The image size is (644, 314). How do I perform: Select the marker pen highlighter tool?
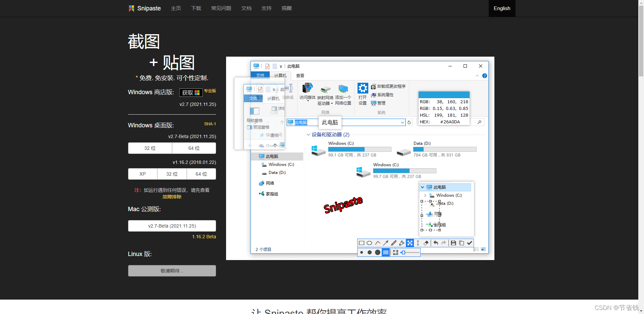[402, 243]
